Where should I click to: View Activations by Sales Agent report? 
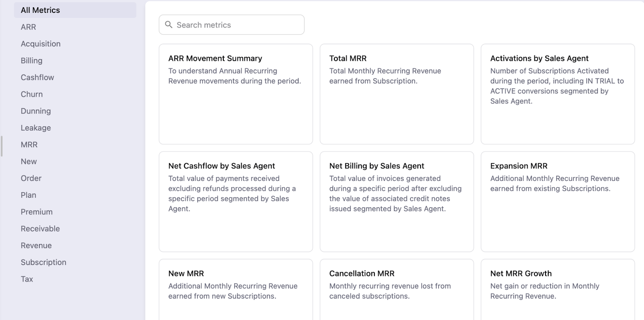coord(557,94)
